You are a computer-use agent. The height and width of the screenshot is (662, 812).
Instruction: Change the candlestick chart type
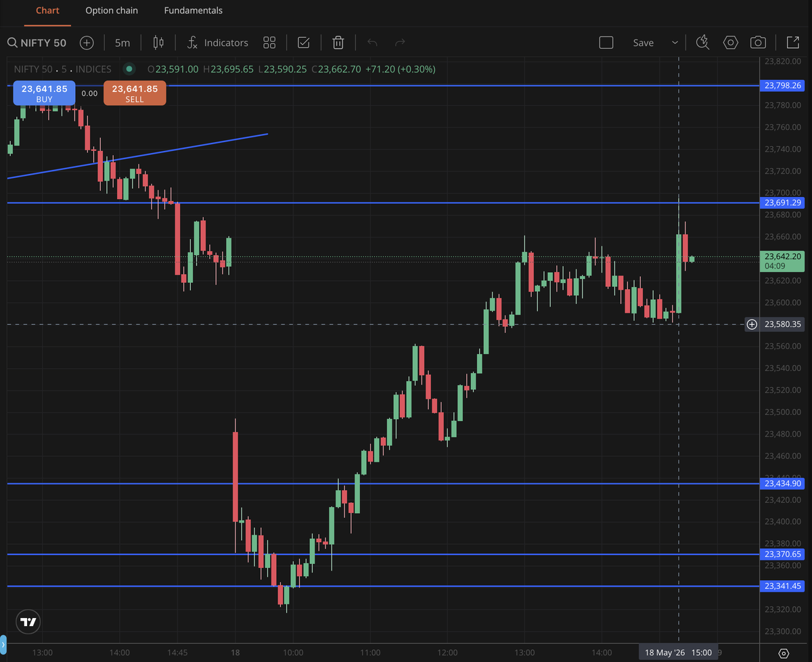pos(158,43)
